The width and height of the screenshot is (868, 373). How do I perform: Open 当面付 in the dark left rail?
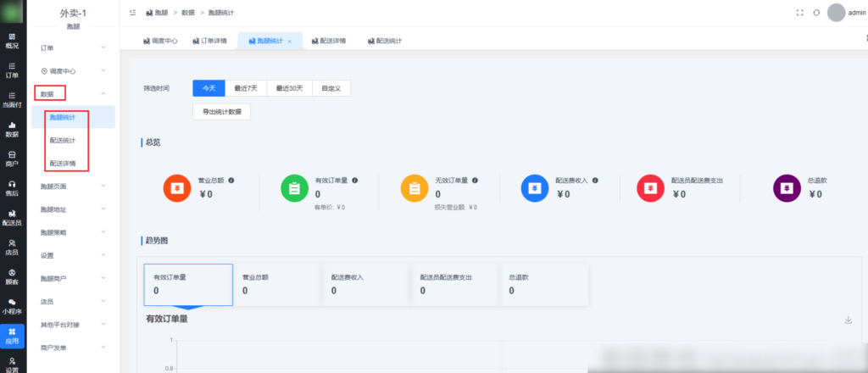[12, 100]
